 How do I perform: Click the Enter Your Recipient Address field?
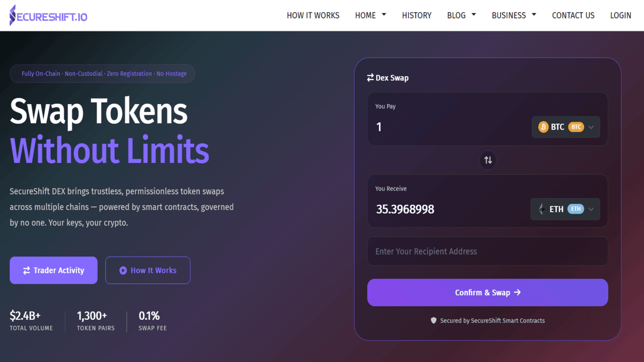click(488, 251)
